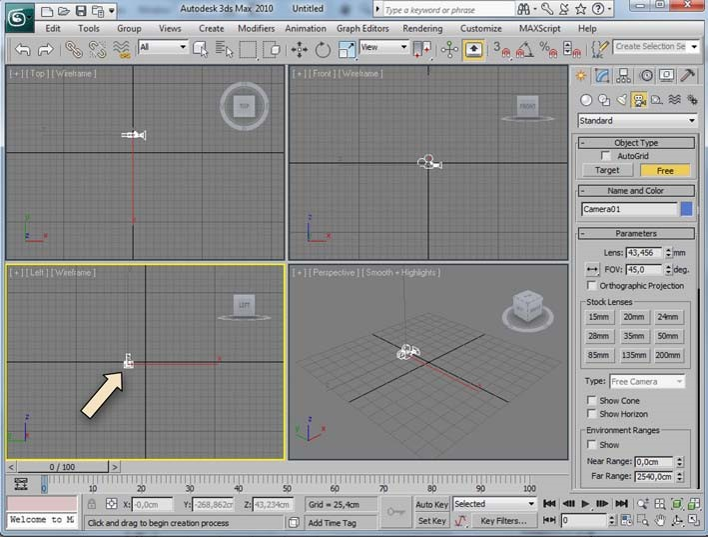Collapse the Parameters rollout
Viewport: 708px width, 537px height.
[x=636, y=233]
